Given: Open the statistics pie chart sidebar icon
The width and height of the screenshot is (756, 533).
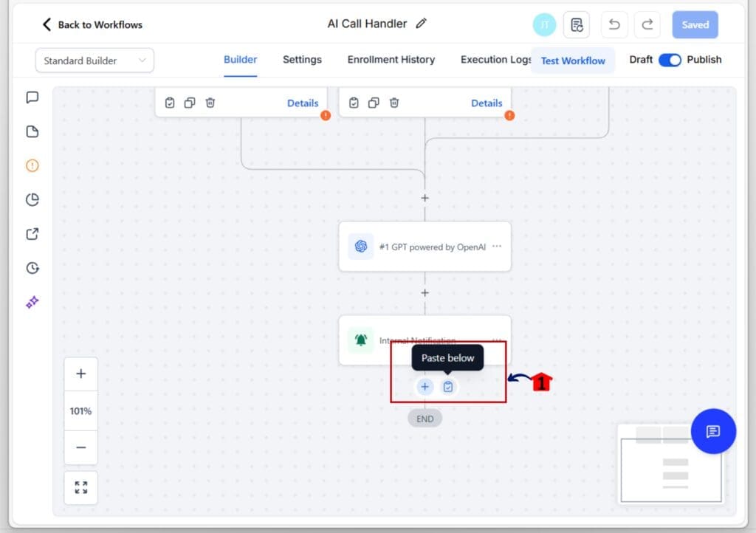Looking at the screenshot, I should click(x=32, y=199).
